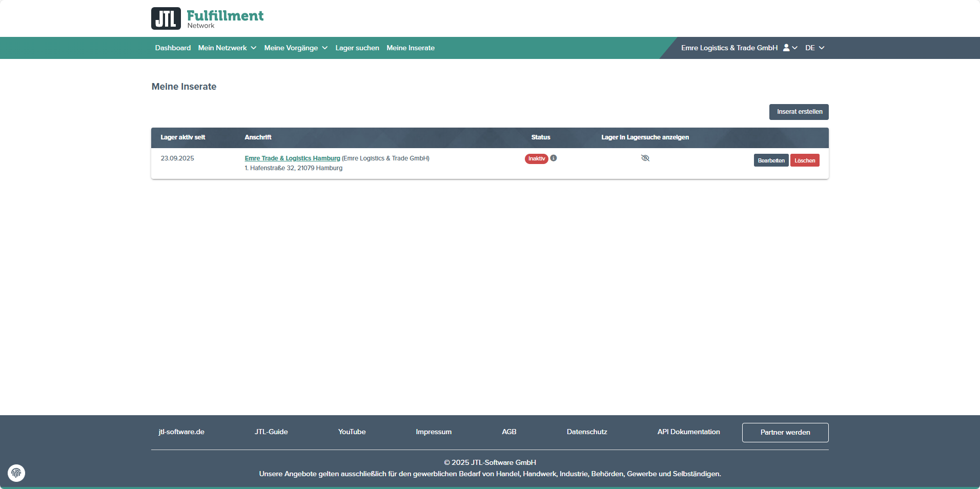Visit the YouTube footer link
The width and height of the screenshot is (980, 489).
coord(352,432)
